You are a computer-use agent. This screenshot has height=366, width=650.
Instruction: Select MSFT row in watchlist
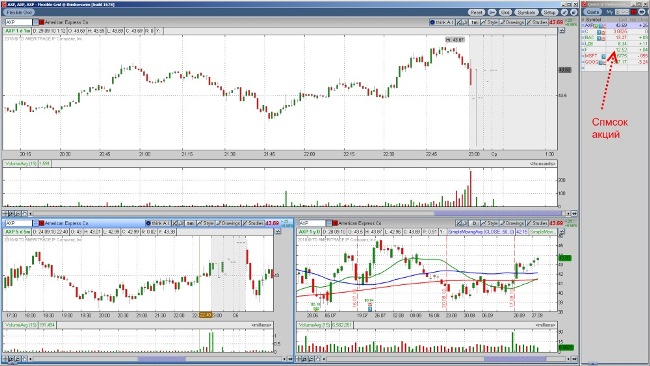click(615, 56)
